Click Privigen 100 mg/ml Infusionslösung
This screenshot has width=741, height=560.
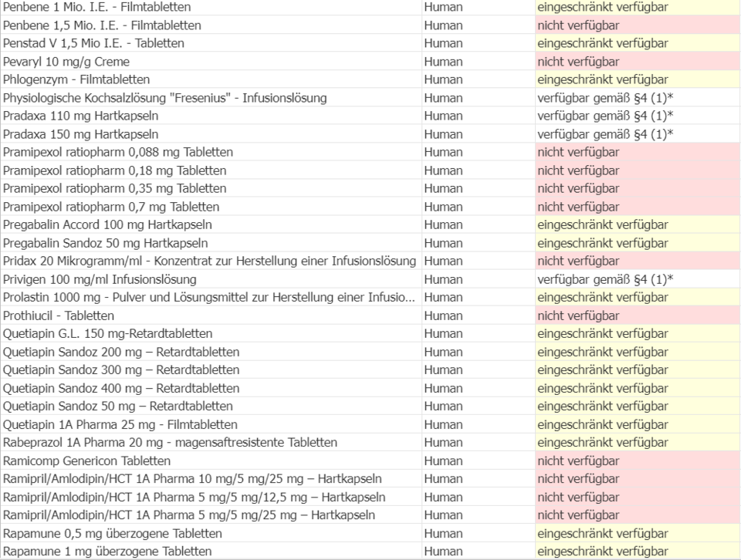100,279
